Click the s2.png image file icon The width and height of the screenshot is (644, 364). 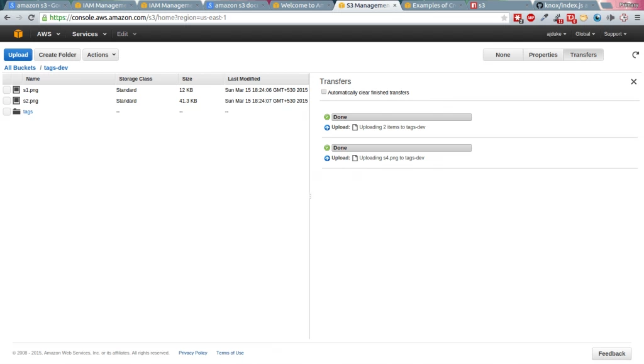coord(16,100)
